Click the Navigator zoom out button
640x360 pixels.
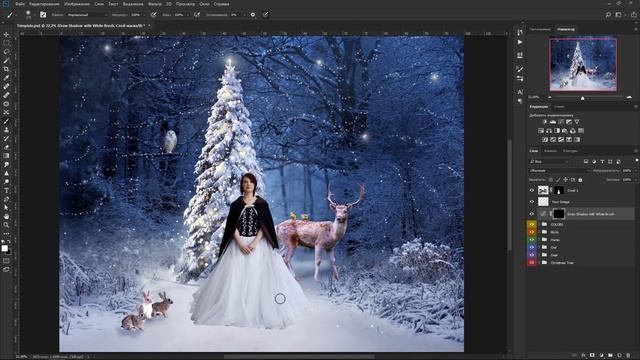coord(549,98)
